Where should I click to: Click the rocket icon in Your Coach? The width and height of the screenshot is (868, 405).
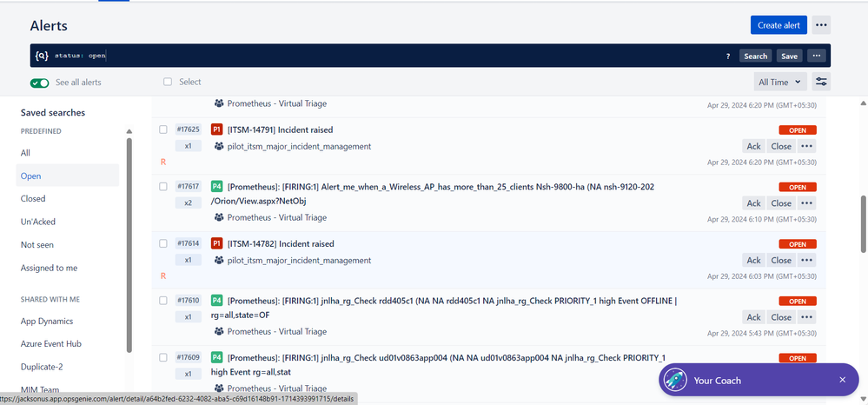(675, 380)
